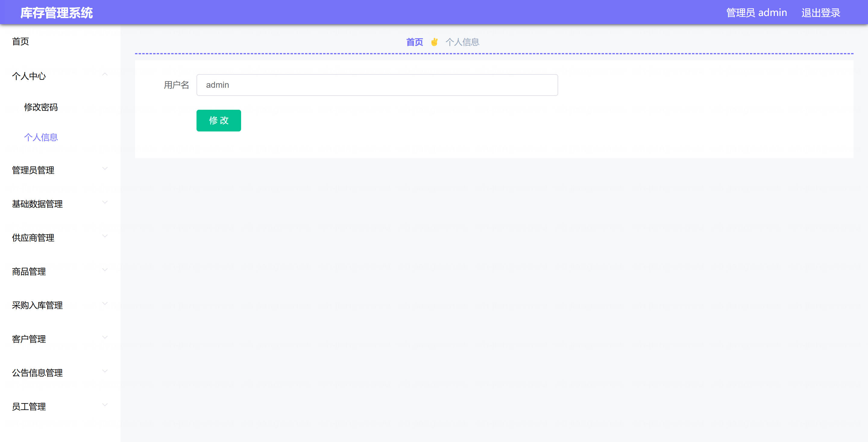Click 退出登录 in the header
The width and height of the screenshot is (868, 442).
[821, 13]
